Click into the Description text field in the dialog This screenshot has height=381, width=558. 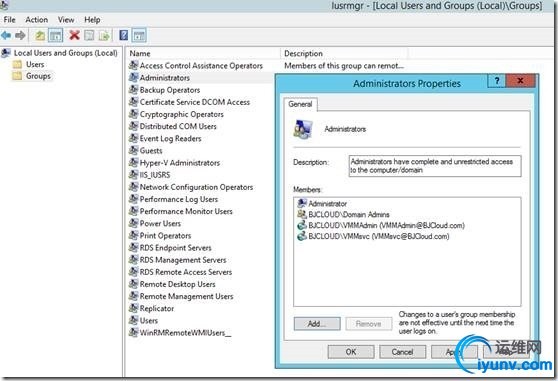point(435,166)
